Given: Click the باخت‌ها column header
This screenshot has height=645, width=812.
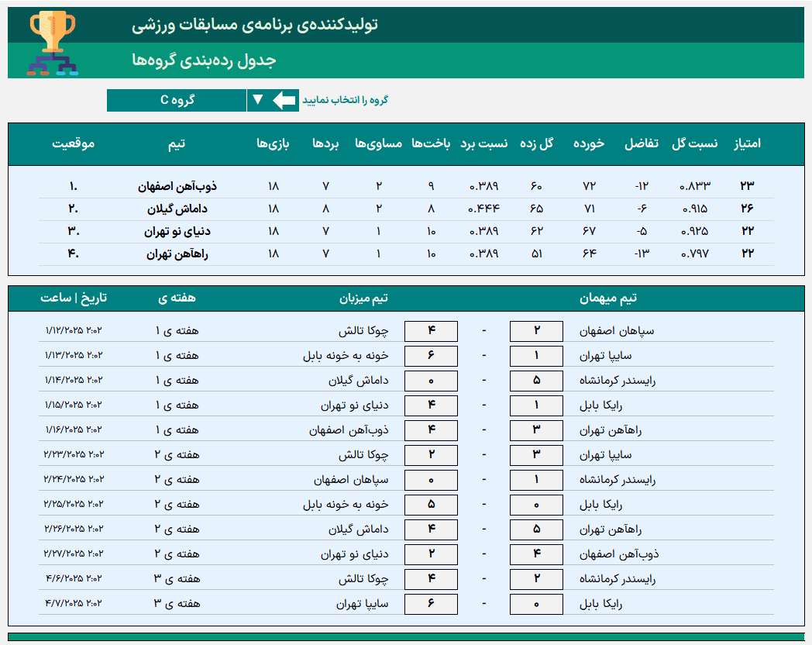Looking at the screenshot, I should pos(431,143).
